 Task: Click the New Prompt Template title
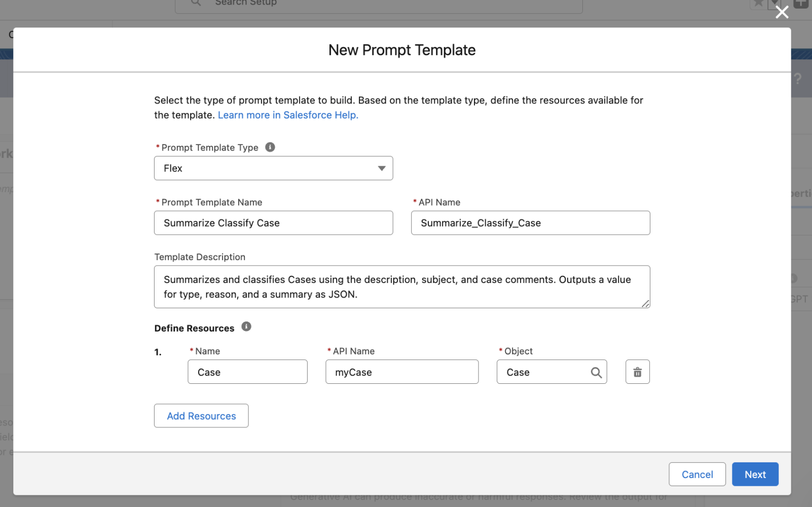pyautogui.click(x=402, y=50)
